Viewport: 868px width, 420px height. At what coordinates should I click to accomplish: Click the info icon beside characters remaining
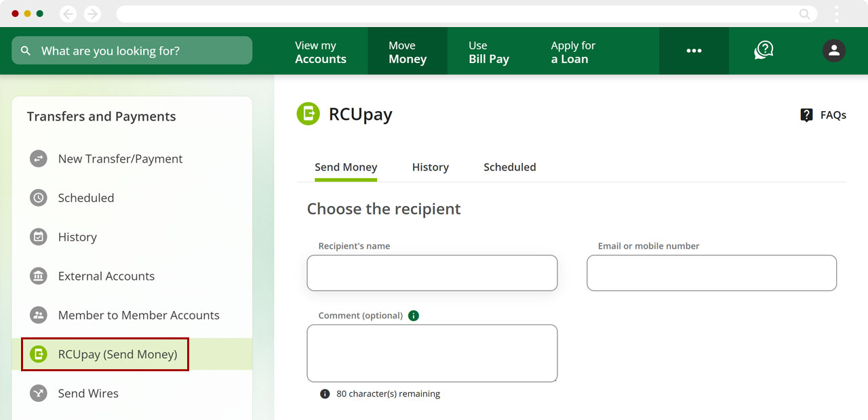325,394
